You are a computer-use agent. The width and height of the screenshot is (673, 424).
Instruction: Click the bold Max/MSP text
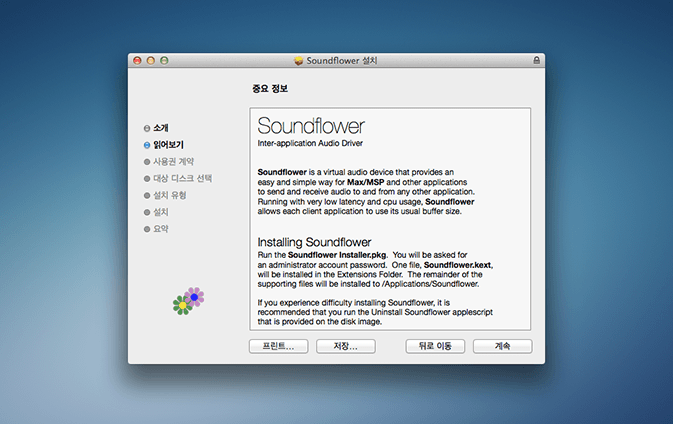click(x=366, y=182)
